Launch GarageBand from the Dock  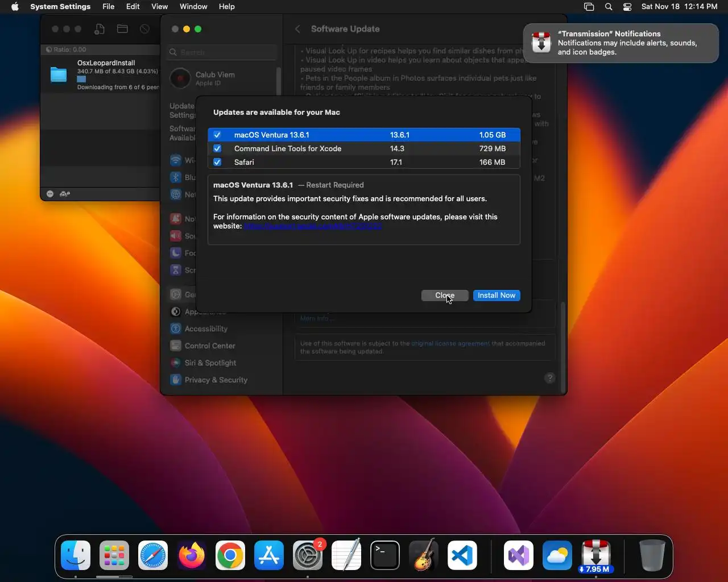424,555
